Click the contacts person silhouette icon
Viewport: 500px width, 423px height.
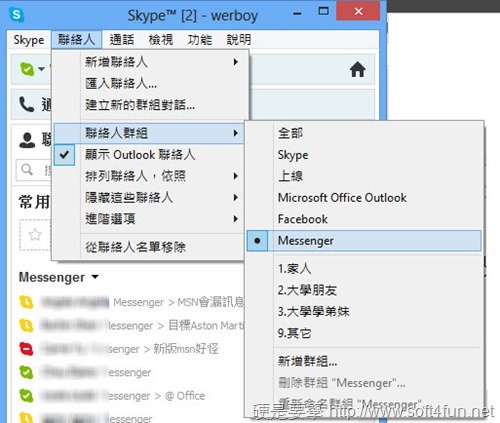click(x=27, y=140)
